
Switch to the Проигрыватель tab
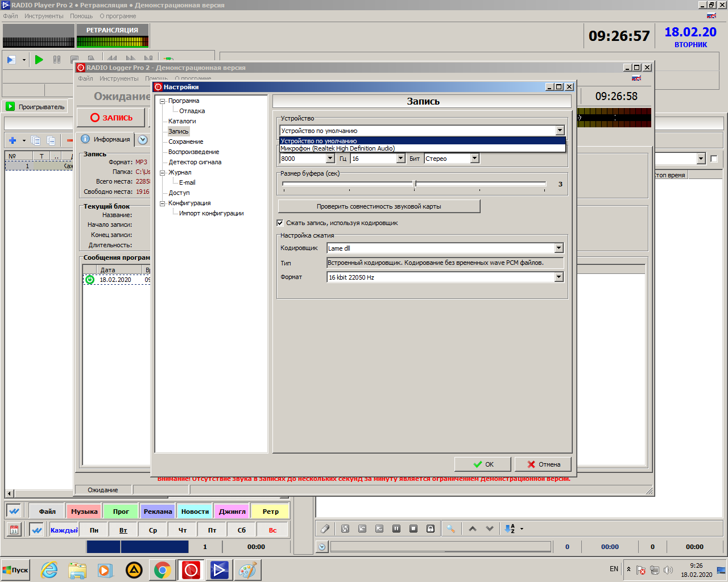[x=36, y=106]
